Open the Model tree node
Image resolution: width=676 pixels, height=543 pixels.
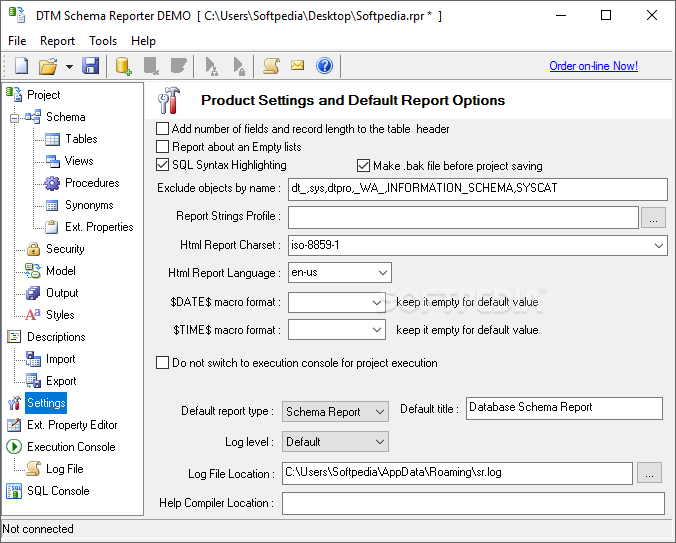point(61,271)
